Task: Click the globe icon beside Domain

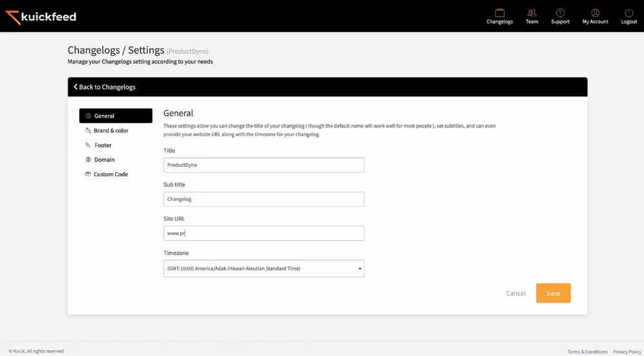Action: [88, 159]
